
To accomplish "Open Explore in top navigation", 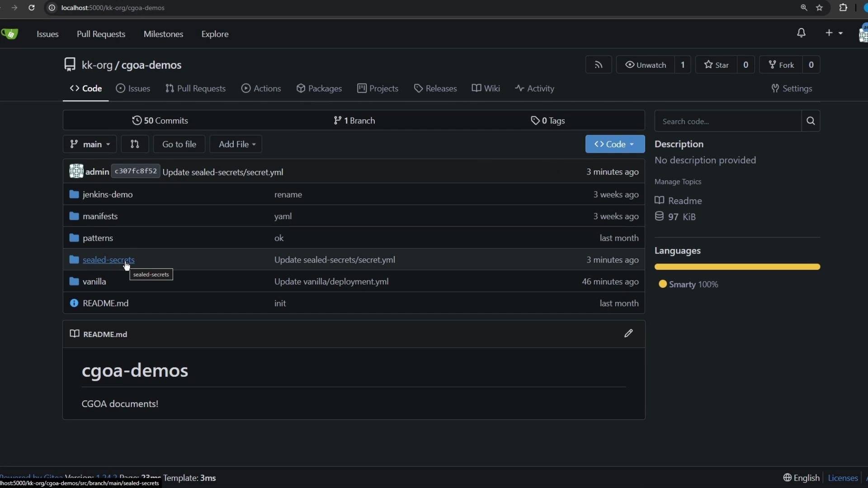I will click(215, 34).
